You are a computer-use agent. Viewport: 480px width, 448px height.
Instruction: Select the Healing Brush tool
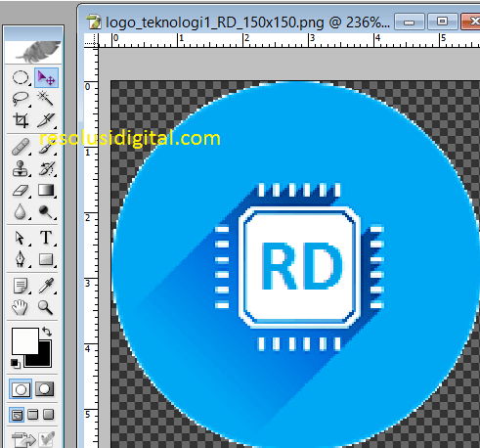pyautogui.click(x=21, y=147)
